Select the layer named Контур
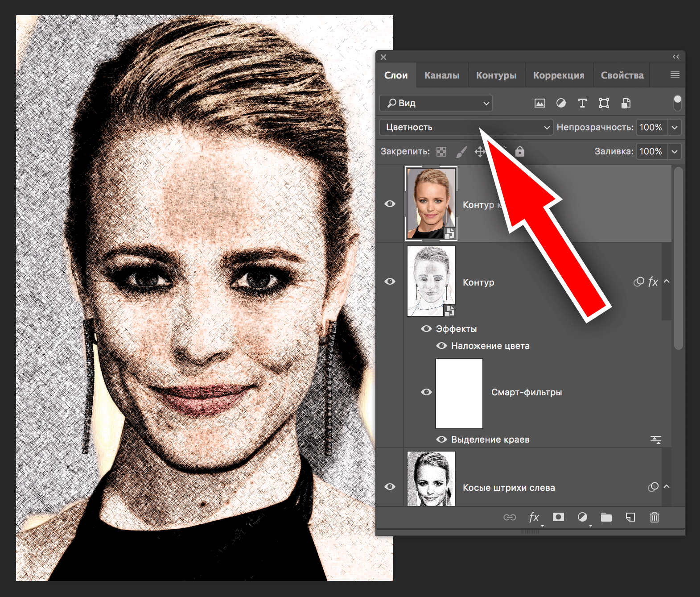 click(478, 282)
